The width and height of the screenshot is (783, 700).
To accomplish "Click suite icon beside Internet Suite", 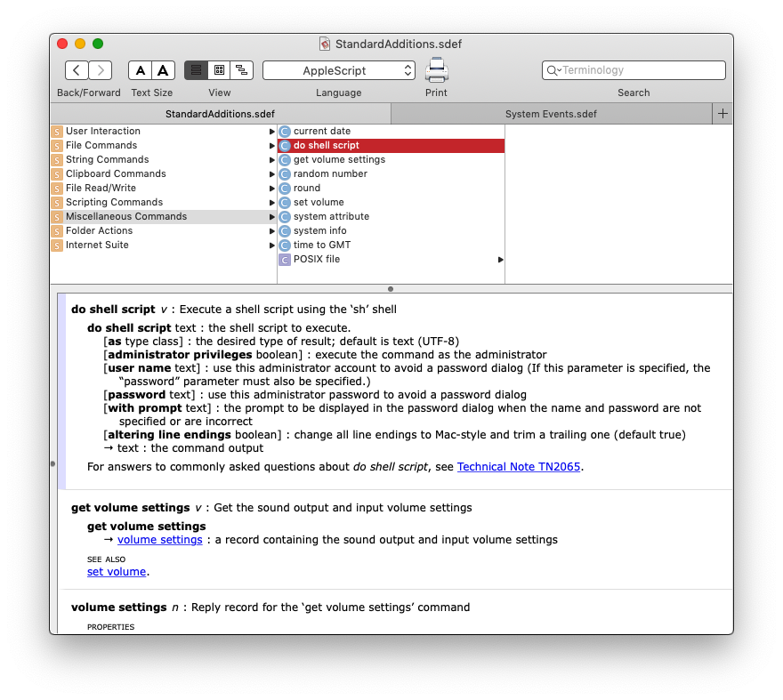I will (x=57, y=245).
